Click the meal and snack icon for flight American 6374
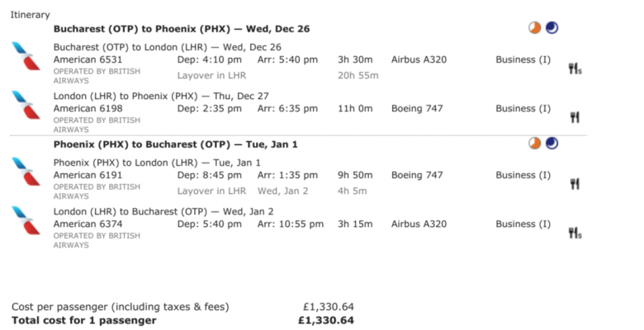The height and width of the screenshot is (330, 644). point(575,233)
